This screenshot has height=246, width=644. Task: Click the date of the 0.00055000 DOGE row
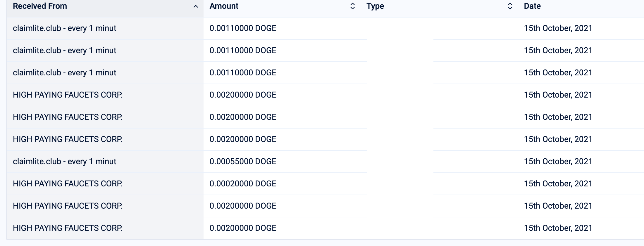(558, 161)
